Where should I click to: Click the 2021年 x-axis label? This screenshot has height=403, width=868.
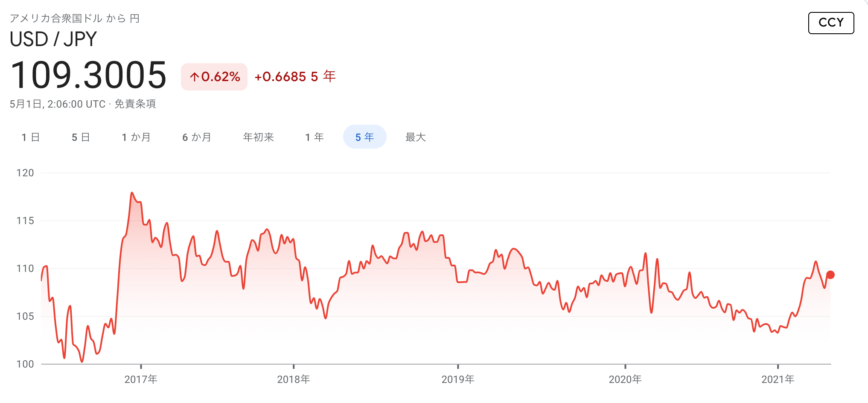click(x=778, y=379)
